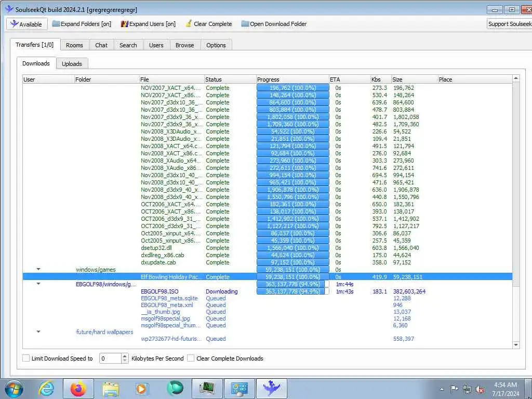Image resolution: width=532 pixels, height=399 pixels.
Task: Sort by the ETA column header
Action: (x=350, y=79)
